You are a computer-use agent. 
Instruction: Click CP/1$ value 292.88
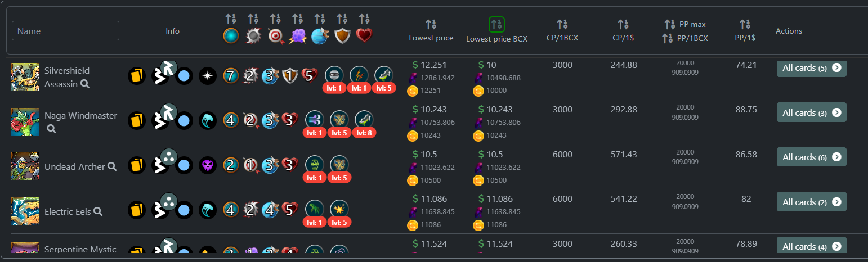pos(624,110)
